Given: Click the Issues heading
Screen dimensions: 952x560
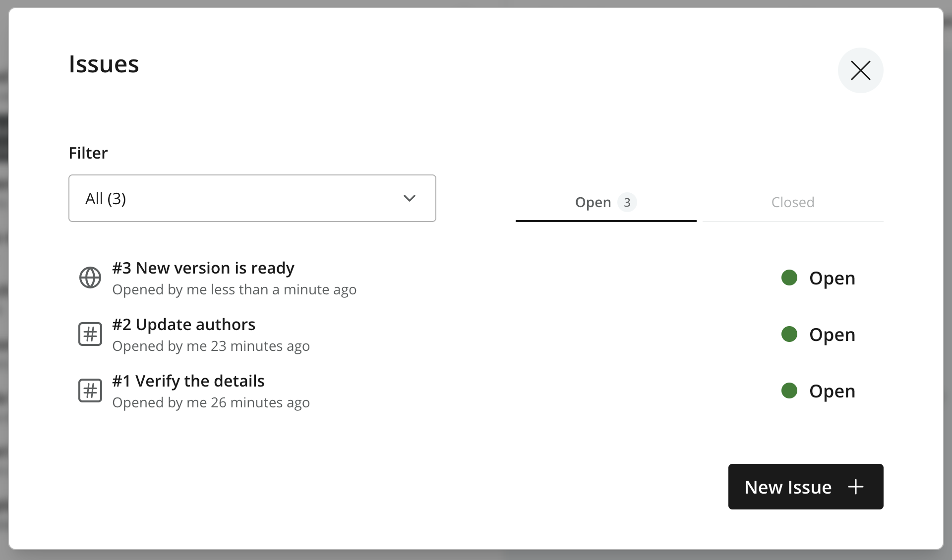Looking at the screenshot, I should pos(104,64).
